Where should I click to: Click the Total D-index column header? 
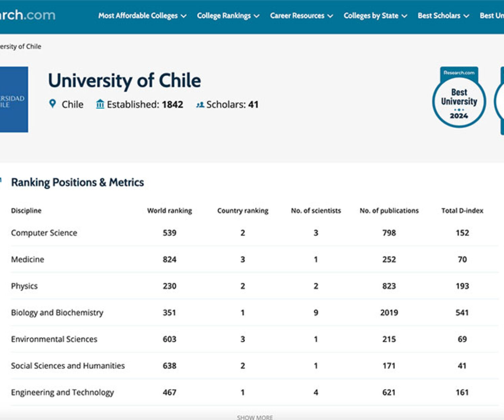point(462,211)
